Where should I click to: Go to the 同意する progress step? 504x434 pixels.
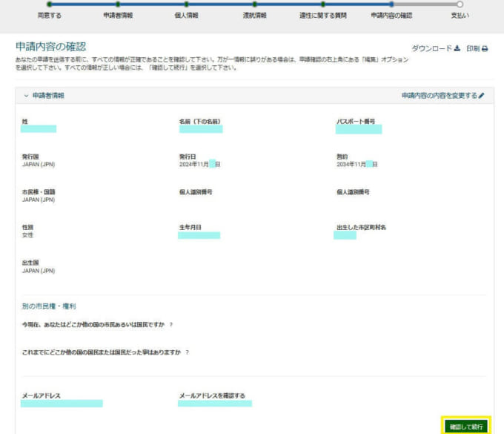click(50, 4)
